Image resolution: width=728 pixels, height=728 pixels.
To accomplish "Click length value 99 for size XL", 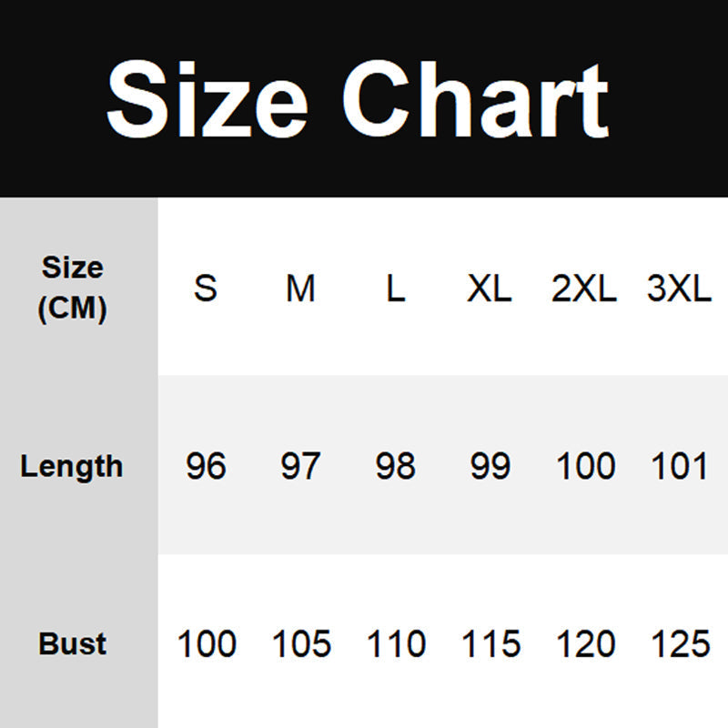I will click(x=490, y=466).
